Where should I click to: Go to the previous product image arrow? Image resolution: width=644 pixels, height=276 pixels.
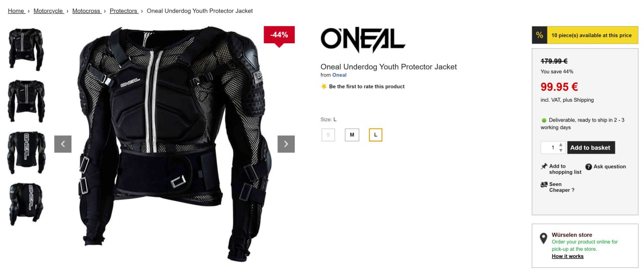click(63, 144)
